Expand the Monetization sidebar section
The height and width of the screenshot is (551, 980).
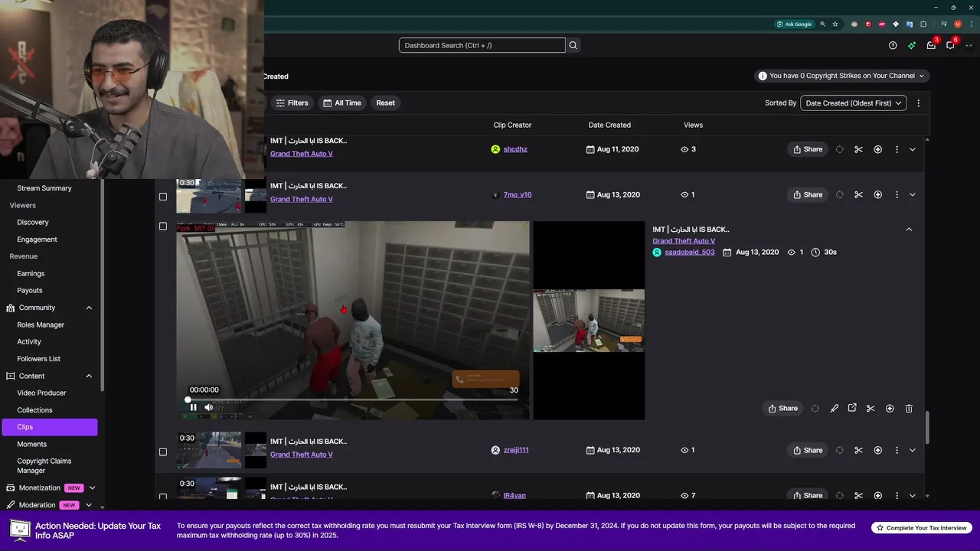[92, 487]
